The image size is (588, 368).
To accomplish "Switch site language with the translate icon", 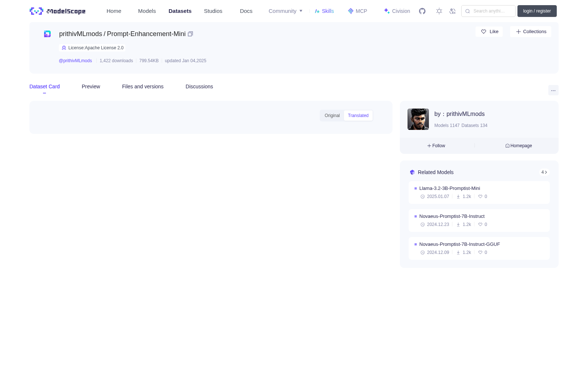I will (453, 11).
